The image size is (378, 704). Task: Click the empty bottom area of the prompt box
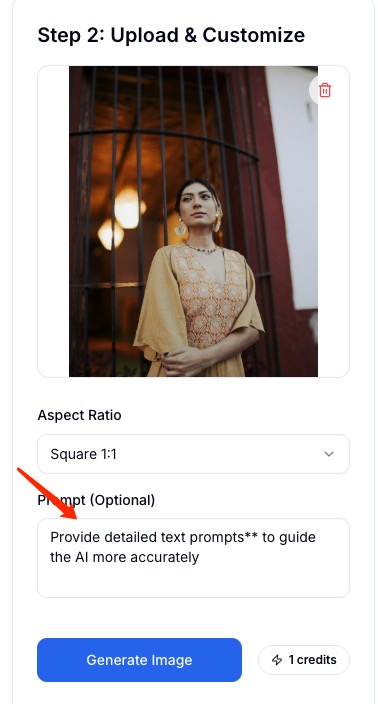point(193,582)
